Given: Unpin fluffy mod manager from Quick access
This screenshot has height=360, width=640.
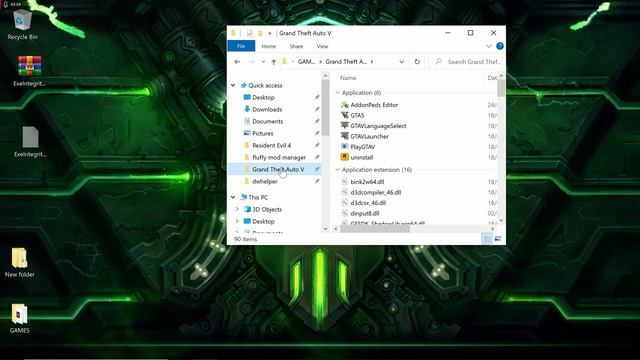Looking at the screenshot, I should [317, 157].
